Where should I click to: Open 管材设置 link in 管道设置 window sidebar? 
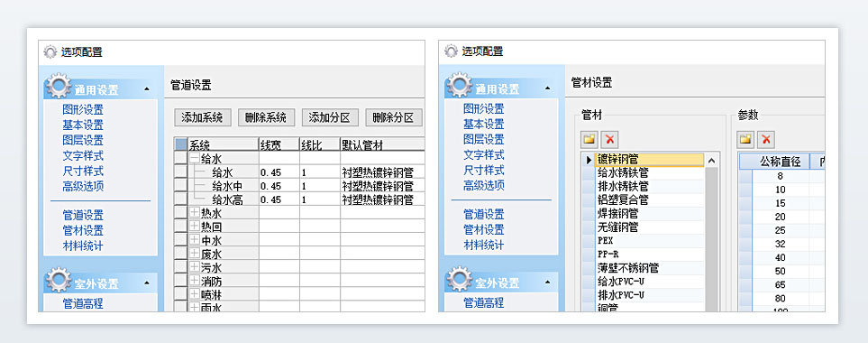[83, 230]
